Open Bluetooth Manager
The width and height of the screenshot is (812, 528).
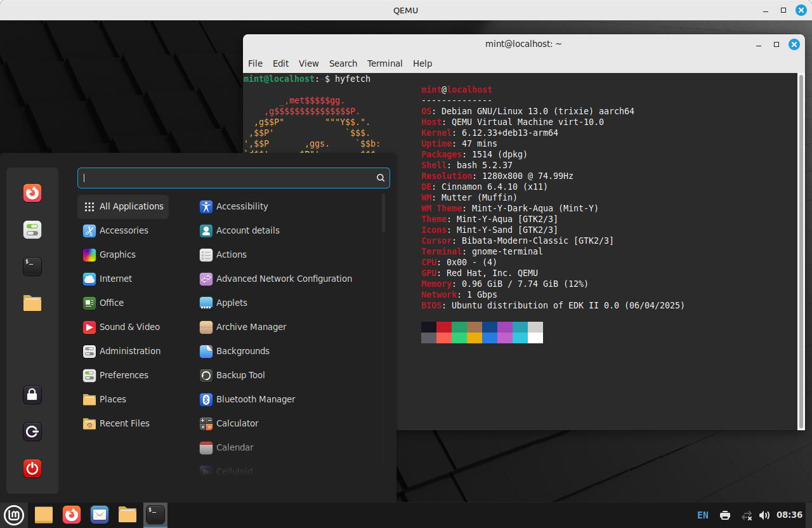287,399
